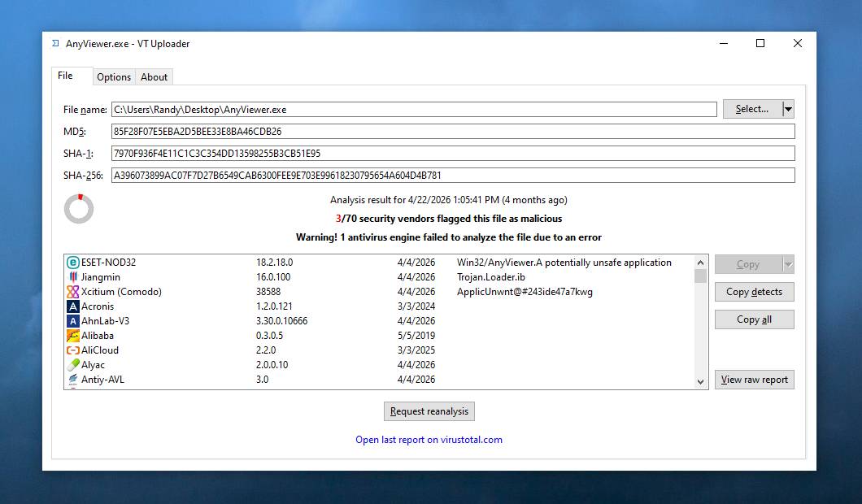
Task: Open the Select button dropdown arrow
Action: click(x=788, y=110)
